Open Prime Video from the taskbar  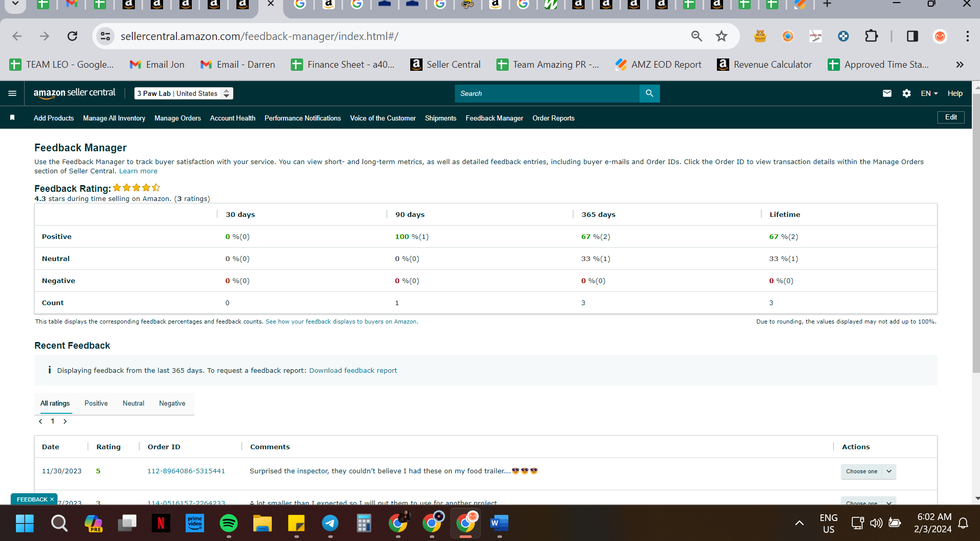click(194, 523)
